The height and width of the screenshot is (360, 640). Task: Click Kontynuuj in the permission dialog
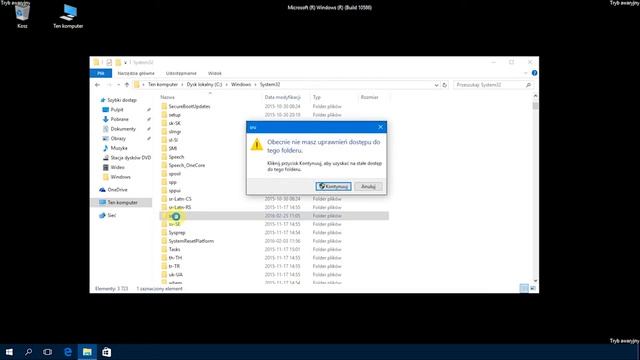coord(333,187)
